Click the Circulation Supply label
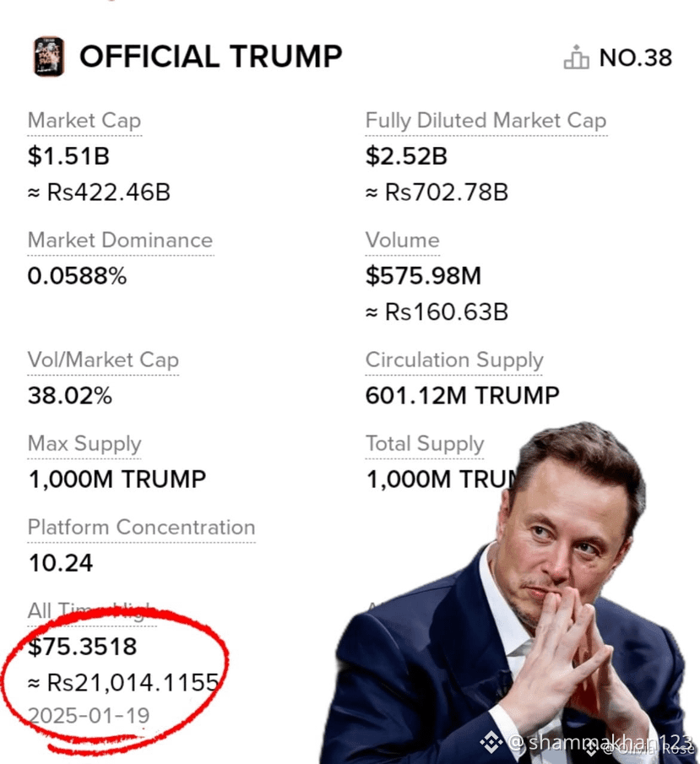700x764 pixels. (x=454, y=360)
